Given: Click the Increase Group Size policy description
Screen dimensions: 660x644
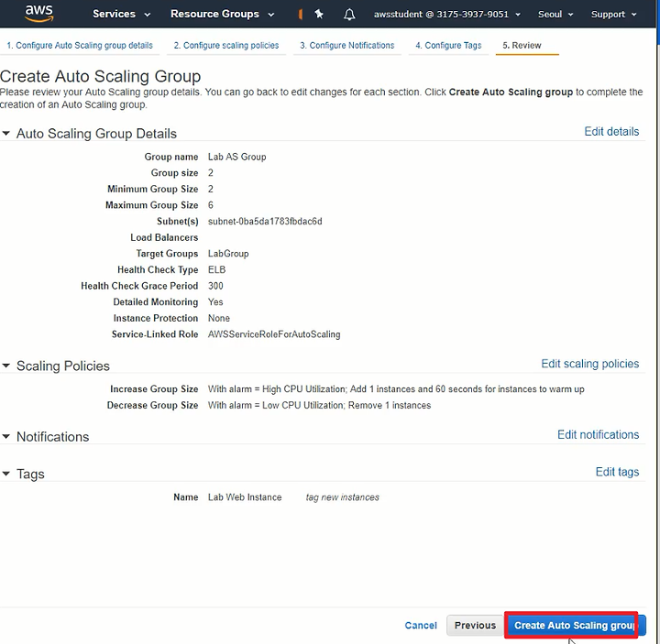Looking at the screenshot, I should 396,389.
